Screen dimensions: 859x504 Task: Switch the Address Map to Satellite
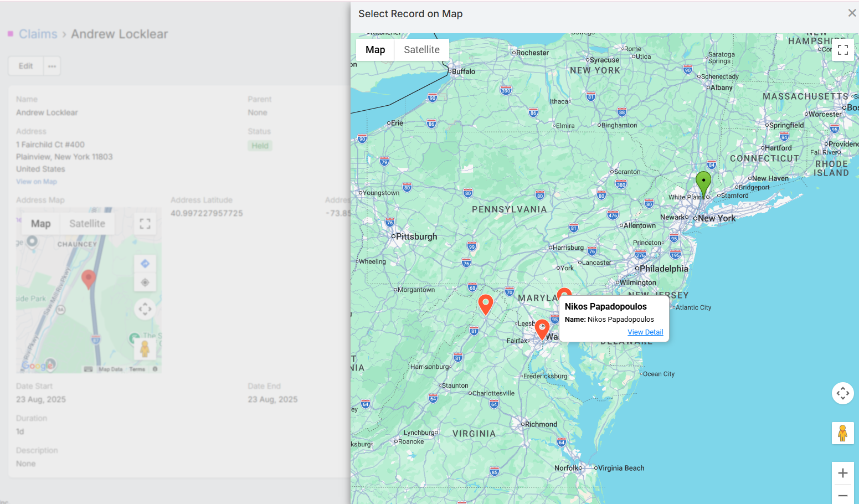(x=87, y=224)
